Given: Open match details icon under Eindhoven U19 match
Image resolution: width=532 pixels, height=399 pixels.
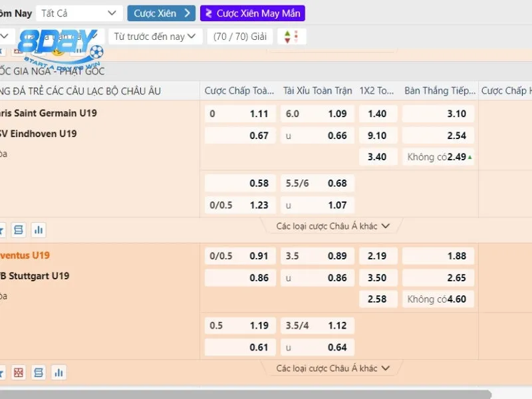Looking at the screenshot, I should (19, 230).
